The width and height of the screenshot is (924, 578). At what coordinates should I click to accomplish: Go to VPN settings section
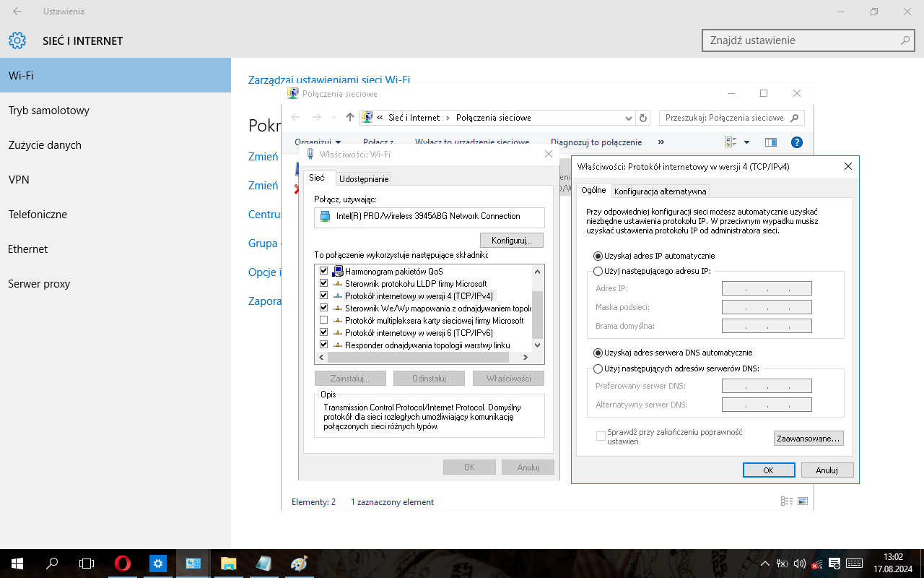click(x=115, y=180)
